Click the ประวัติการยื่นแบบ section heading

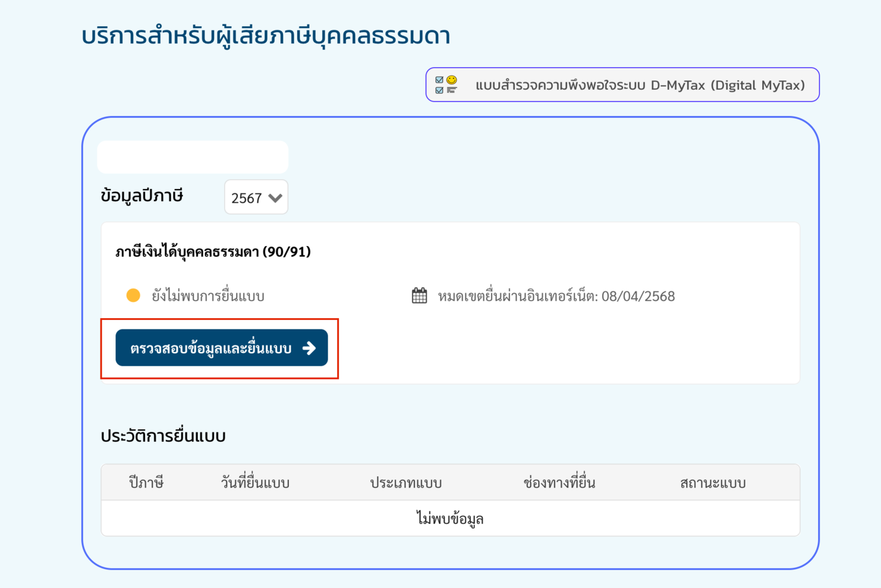pos(163,436)
